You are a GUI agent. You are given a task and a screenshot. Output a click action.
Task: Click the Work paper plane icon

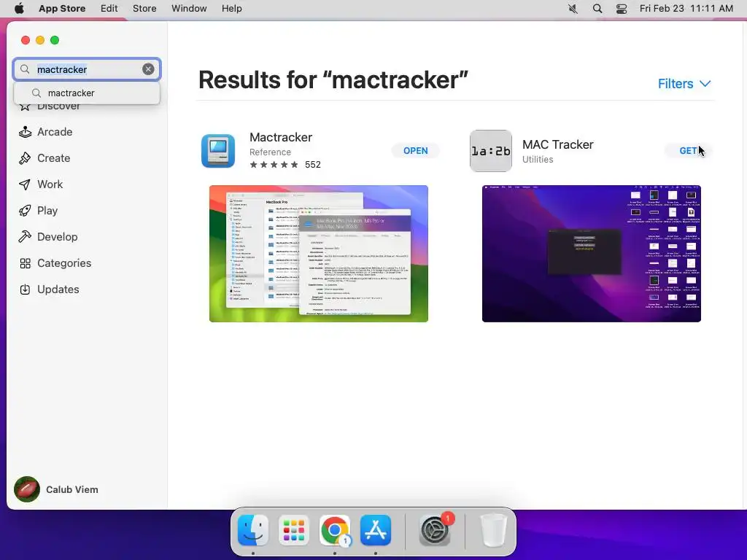tap(25, 184)
